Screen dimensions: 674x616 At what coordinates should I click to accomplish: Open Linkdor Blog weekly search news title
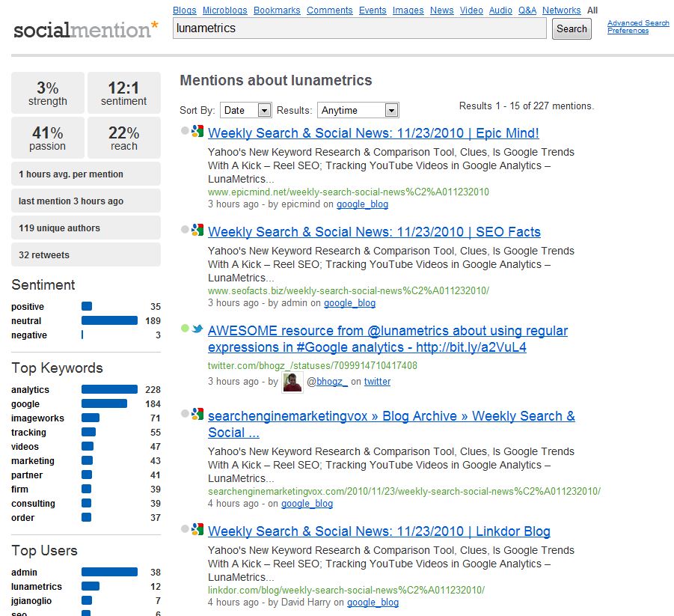click(379, 531)
